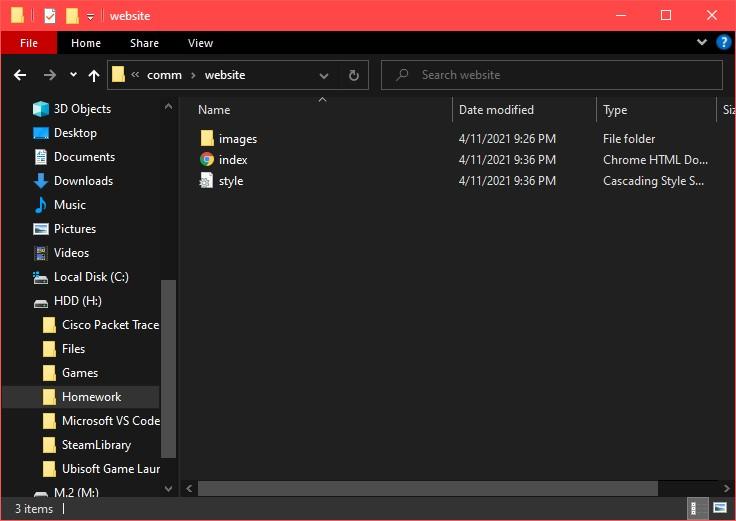The width and height of the screenshot is (736, 521).
Task: Click navigation pane scroll up arrow
Action: pos(168,107)
